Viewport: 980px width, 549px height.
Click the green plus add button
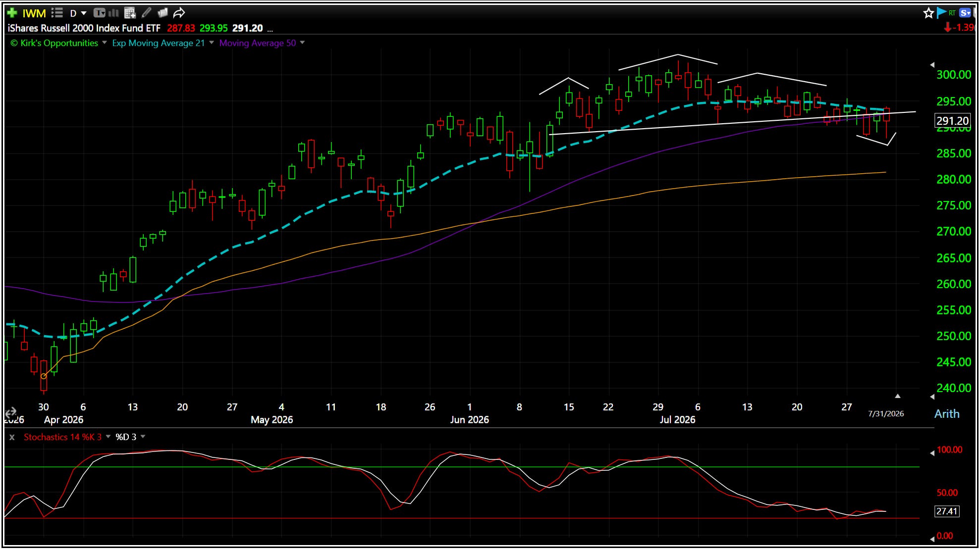(x=12, y=13)
